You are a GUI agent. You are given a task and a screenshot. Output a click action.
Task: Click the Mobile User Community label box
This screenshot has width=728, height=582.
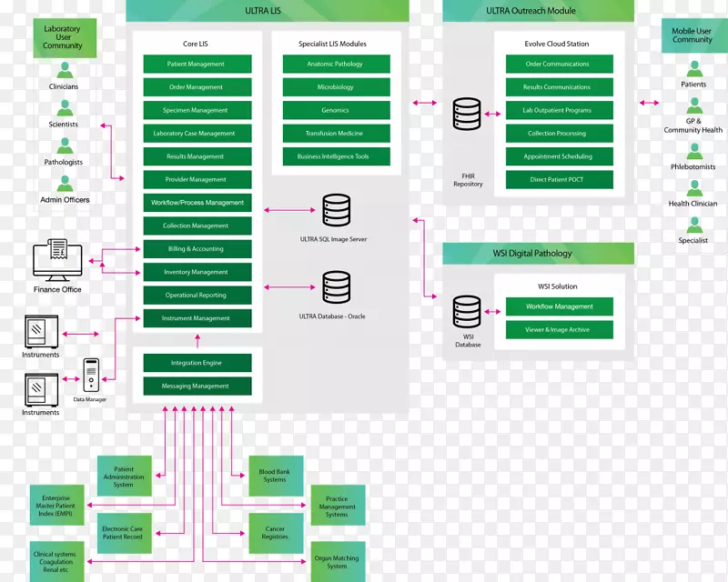[694, 35]
